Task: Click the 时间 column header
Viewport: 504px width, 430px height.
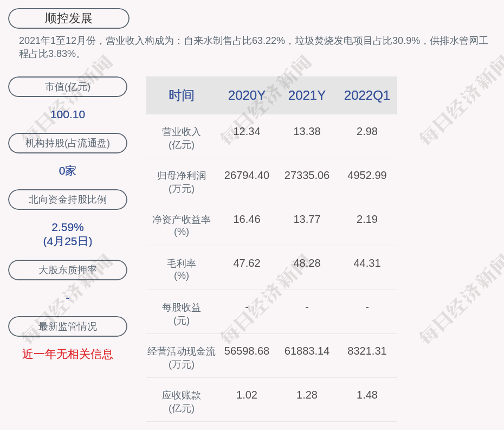Action: [182, 95]
